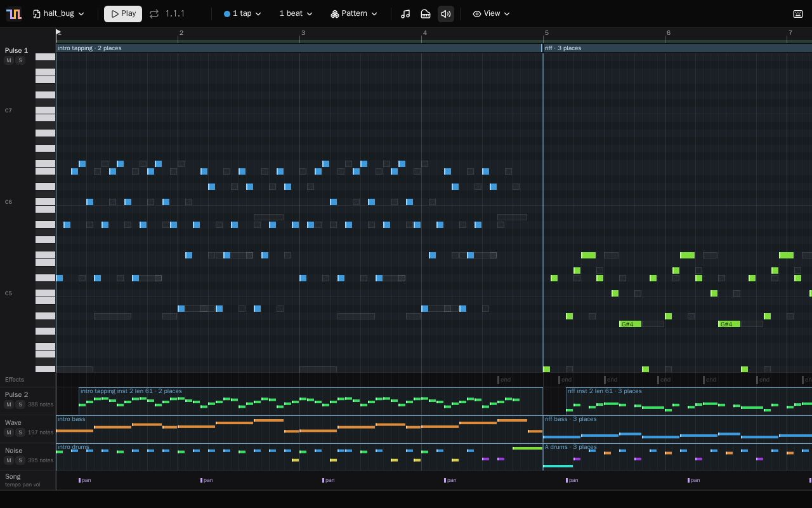The width and height of the screenshot is (812, 508).
Task: Solo the Wave track
Action: [x=20, y=432]
